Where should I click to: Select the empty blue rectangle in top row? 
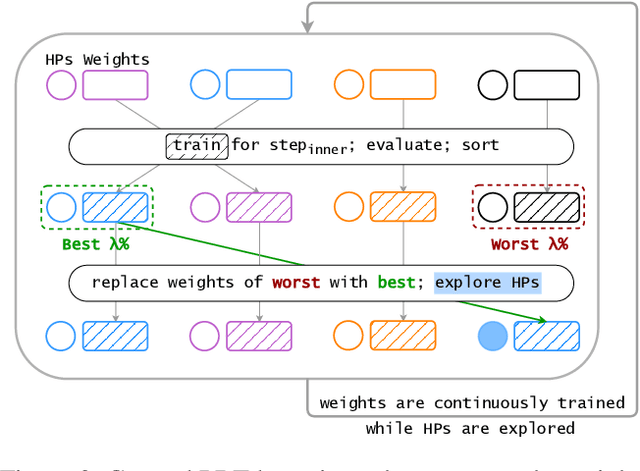click(258, 85)
